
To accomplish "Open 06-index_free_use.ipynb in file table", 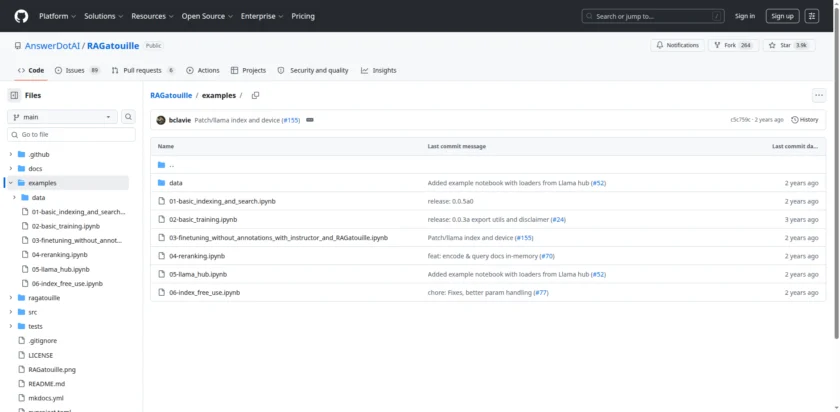I will [205, 293].
